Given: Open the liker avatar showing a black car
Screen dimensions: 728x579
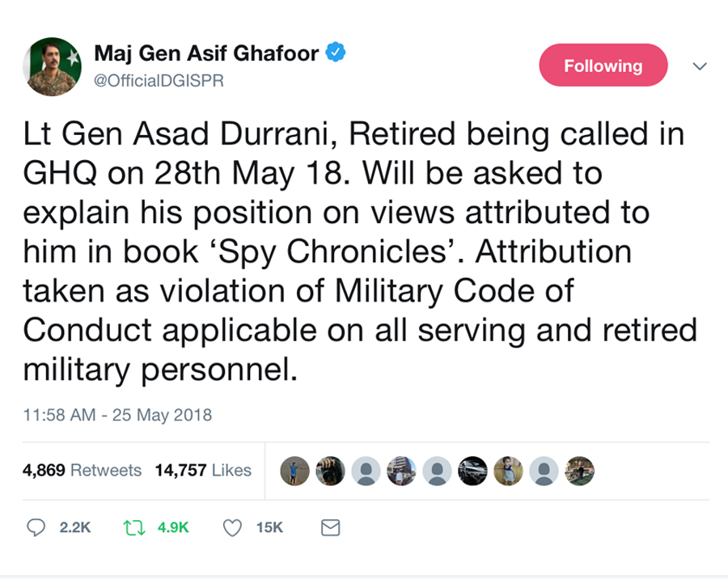Looking at the screenshot, I should [472, 471].
